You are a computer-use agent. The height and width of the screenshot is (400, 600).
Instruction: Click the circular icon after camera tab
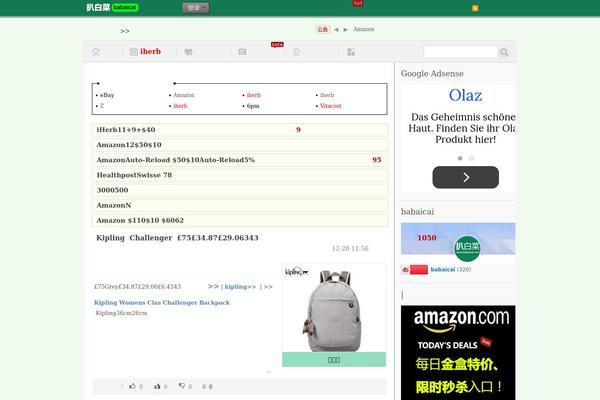tap(296, 52)
